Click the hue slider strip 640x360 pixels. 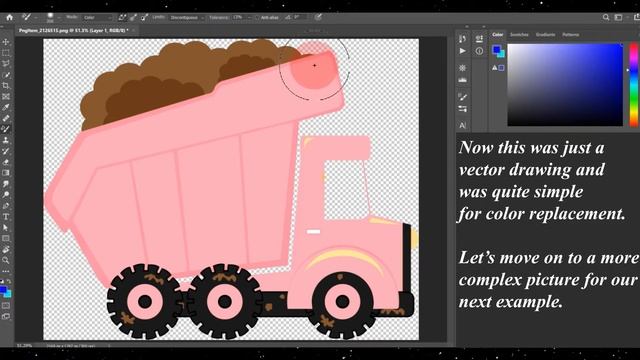point(634,84)
